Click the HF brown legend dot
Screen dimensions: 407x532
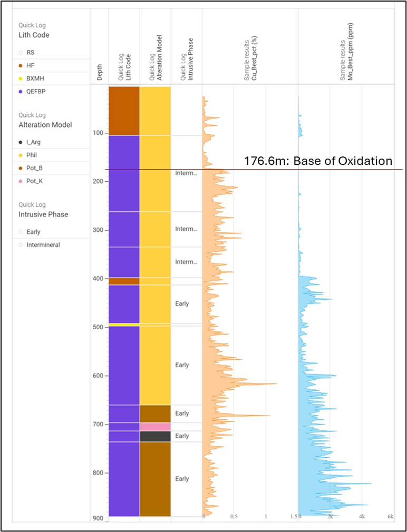(x=20, y=65)
